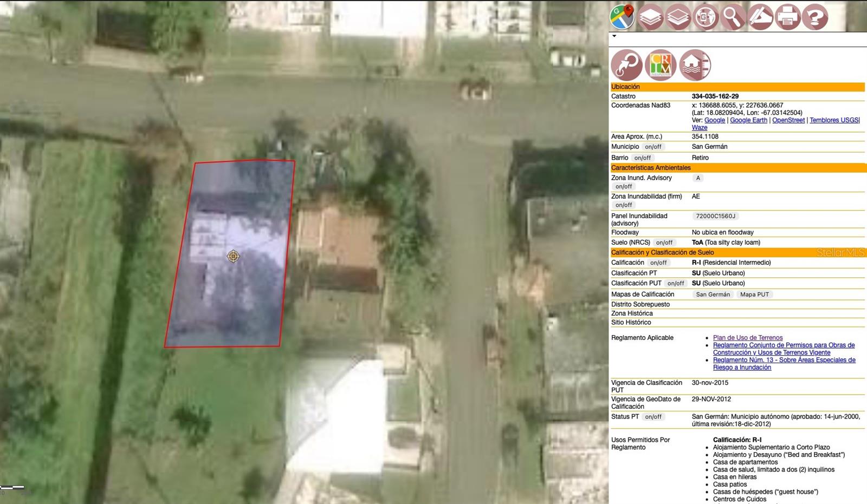Open Plan de Uso de Terrenos link
The image size is (867, 504).
(748, 338)
